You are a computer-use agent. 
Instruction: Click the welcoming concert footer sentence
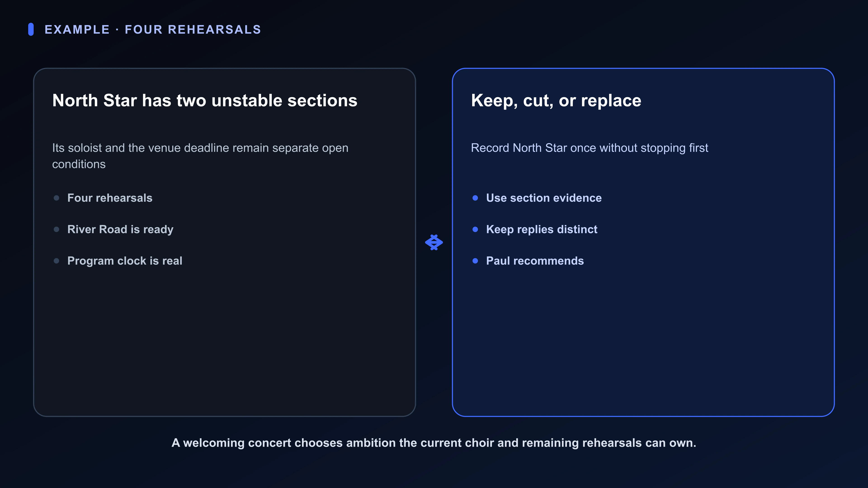[x=434, y=443]
